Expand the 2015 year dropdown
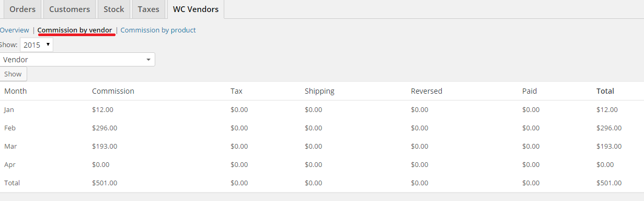The height and width of the screenshot is (201, 644). click(x=37, y=45)
